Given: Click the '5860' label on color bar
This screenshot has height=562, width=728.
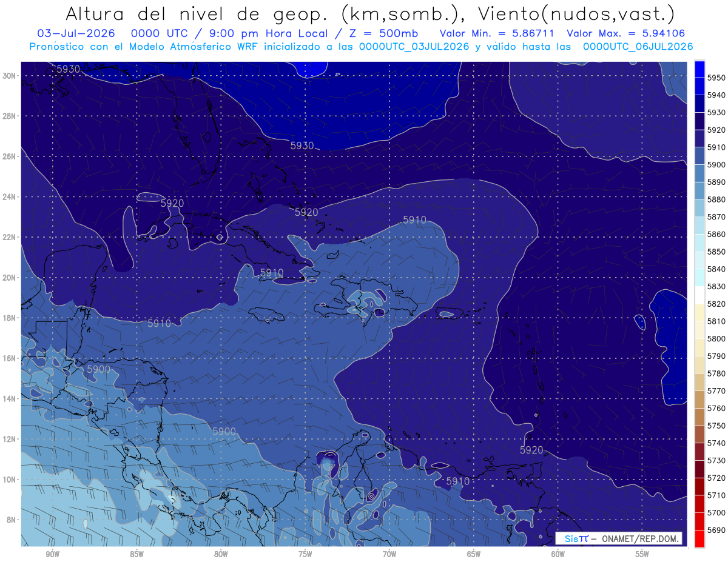Looking at the screenshot, I should click(x=717, y=234).
